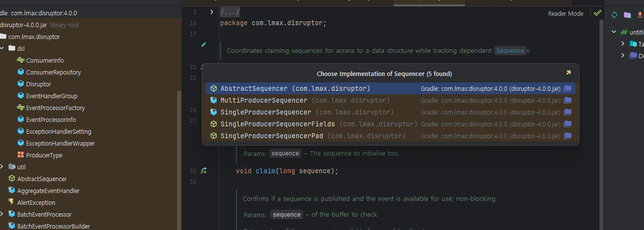
Task: Click the AlertException lightning icon
Action: click(12, 202)
